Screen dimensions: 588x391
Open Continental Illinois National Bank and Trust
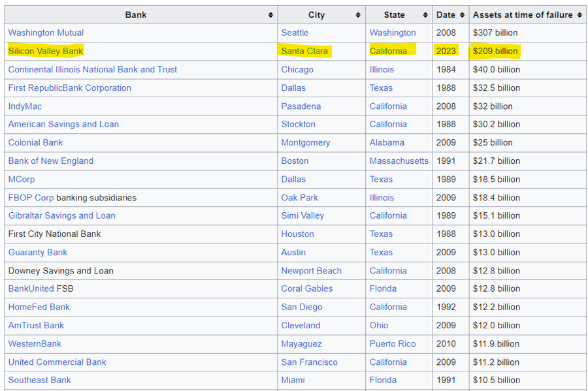coord(93,70)
